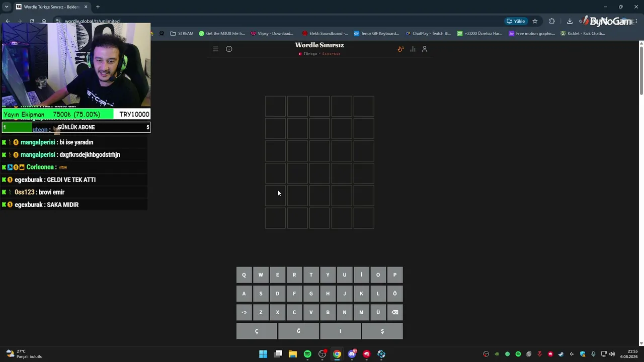
Task: Open the weather widget showing 27°C
Action: [24, 354]
